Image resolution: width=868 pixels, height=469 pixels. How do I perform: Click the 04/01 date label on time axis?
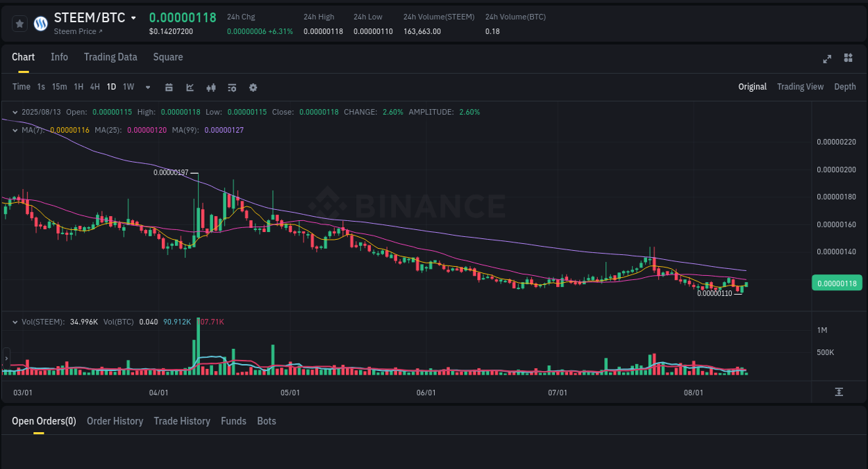[x=159, y=393]
